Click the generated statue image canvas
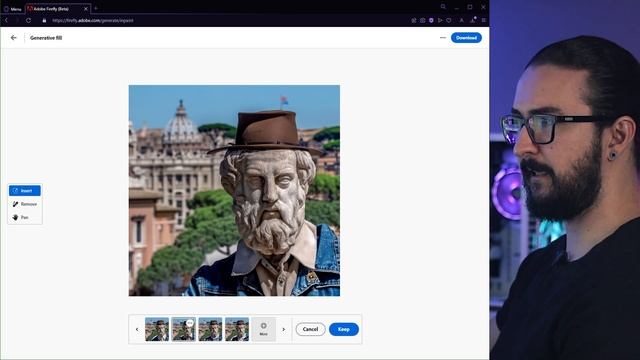 click(234, 191)
